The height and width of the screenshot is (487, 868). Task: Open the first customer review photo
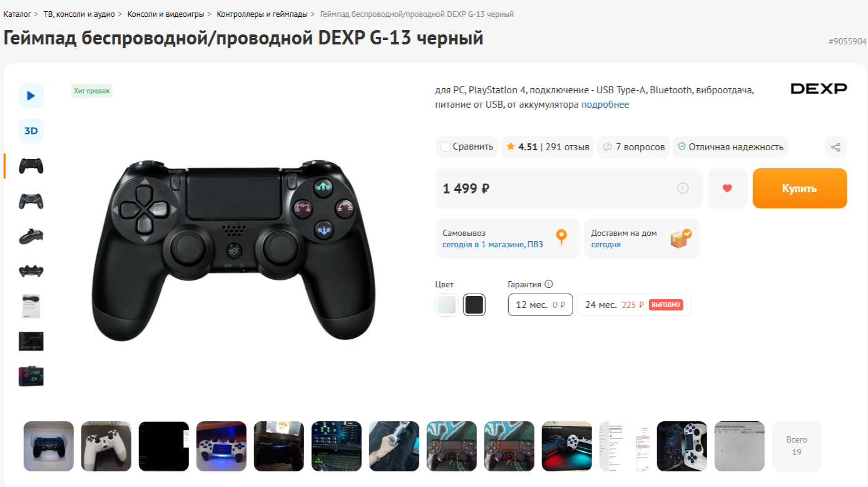(49, 446)
